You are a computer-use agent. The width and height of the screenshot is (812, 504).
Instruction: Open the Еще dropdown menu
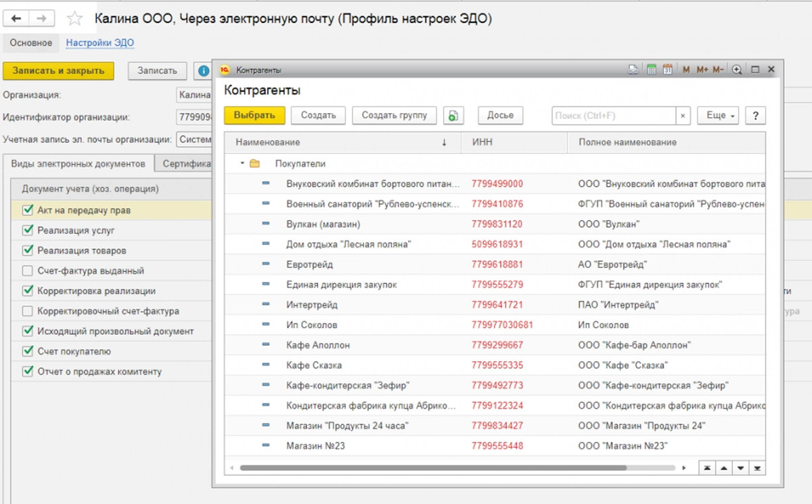pyautogui.click(x=717, y=116)
